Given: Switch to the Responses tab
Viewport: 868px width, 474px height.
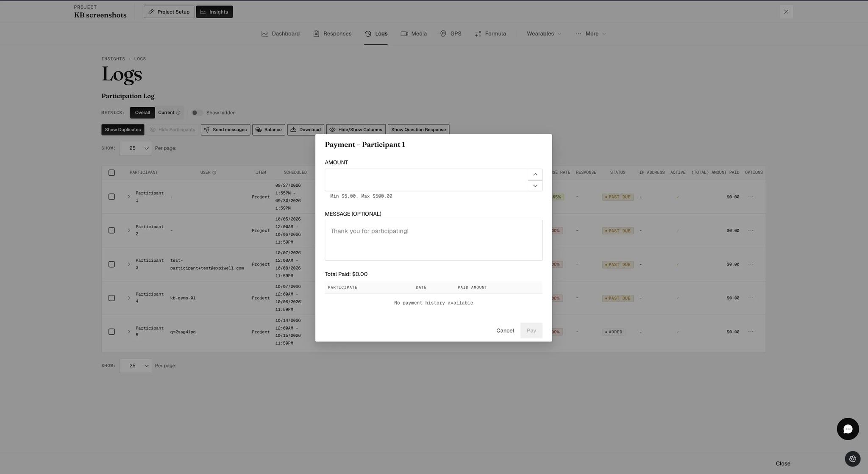Looking at the screenshot, I should pos(332,34).
